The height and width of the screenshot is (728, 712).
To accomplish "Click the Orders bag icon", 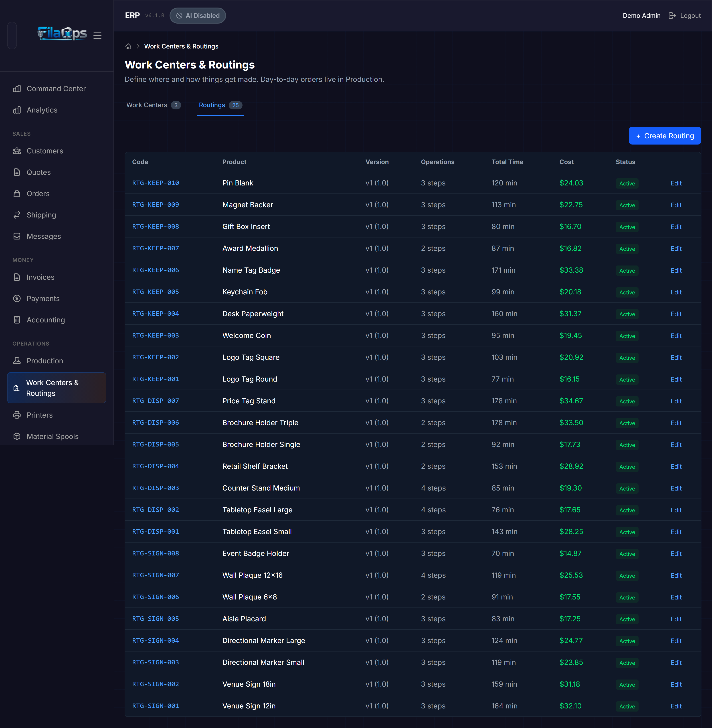I will pyautogui.click(x=17, y=194).
